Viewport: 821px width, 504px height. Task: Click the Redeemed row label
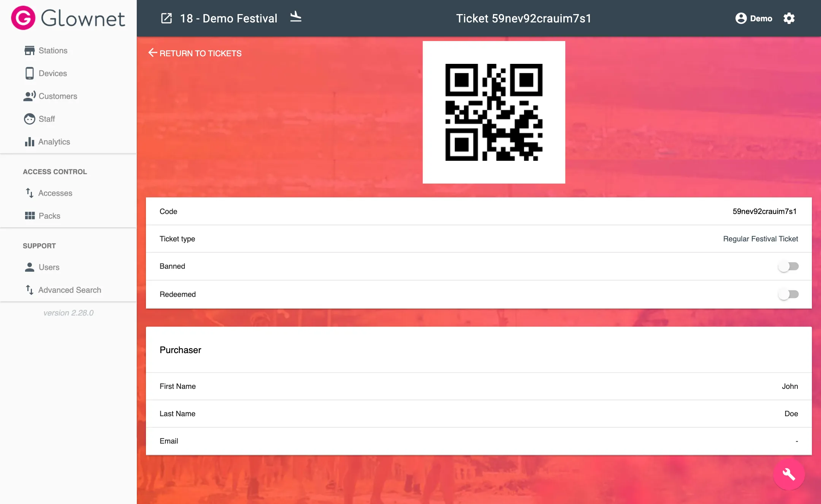point(178,294)
